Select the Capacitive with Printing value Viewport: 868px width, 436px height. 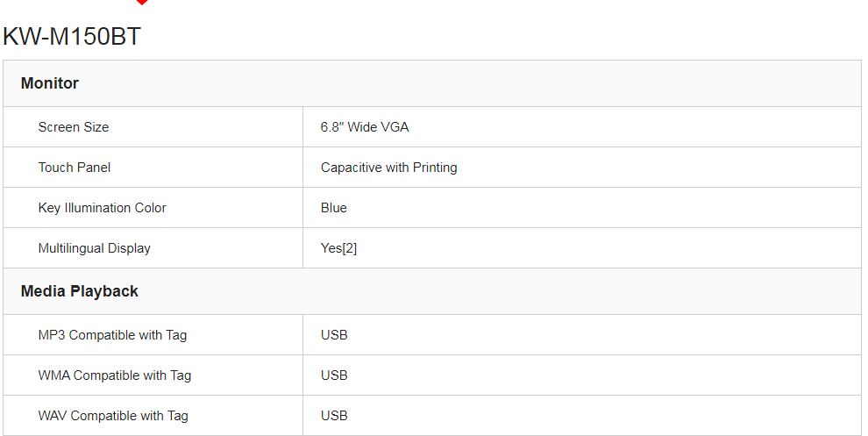388,168
